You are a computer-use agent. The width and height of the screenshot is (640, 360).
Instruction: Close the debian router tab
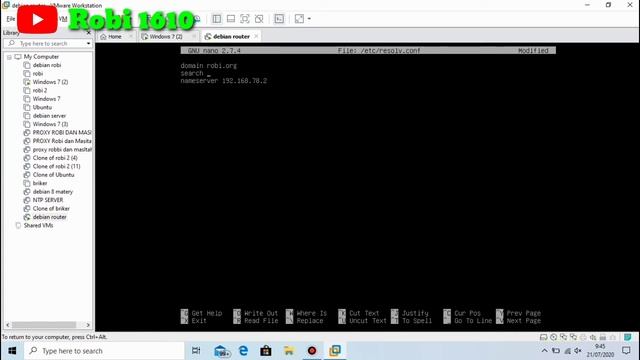[256, 36]
